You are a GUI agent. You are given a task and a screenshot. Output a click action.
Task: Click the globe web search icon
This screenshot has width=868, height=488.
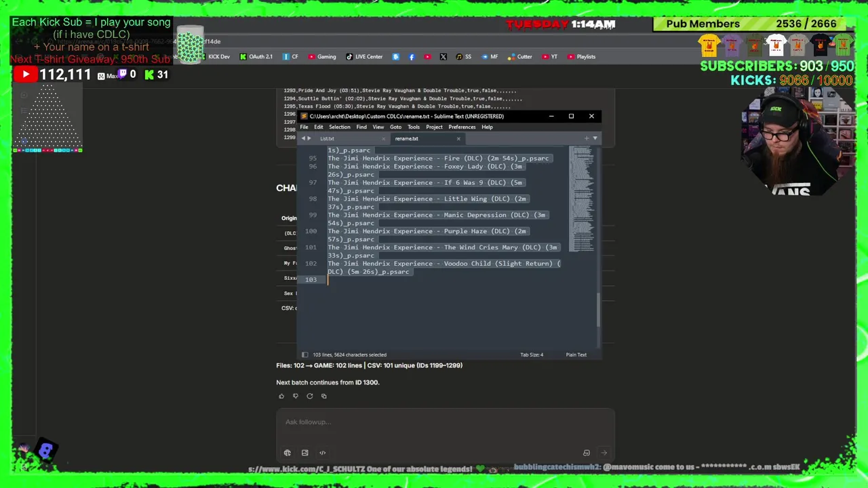pos(288,453)
